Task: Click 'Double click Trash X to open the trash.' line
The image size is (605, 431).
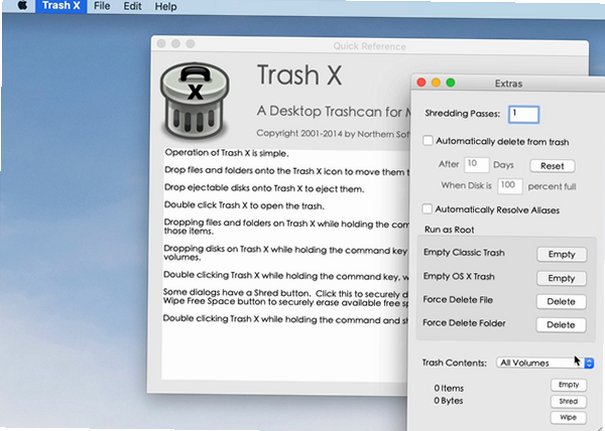Action: tap(244, 205)
